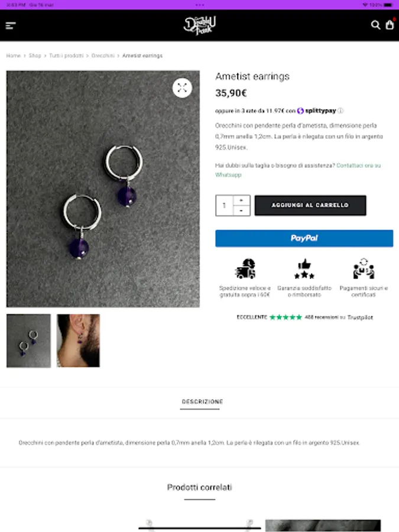This screenshot has height=532, width=399.
Task: Select the ear model thumbnail
Action: click(x=78, y=340)
